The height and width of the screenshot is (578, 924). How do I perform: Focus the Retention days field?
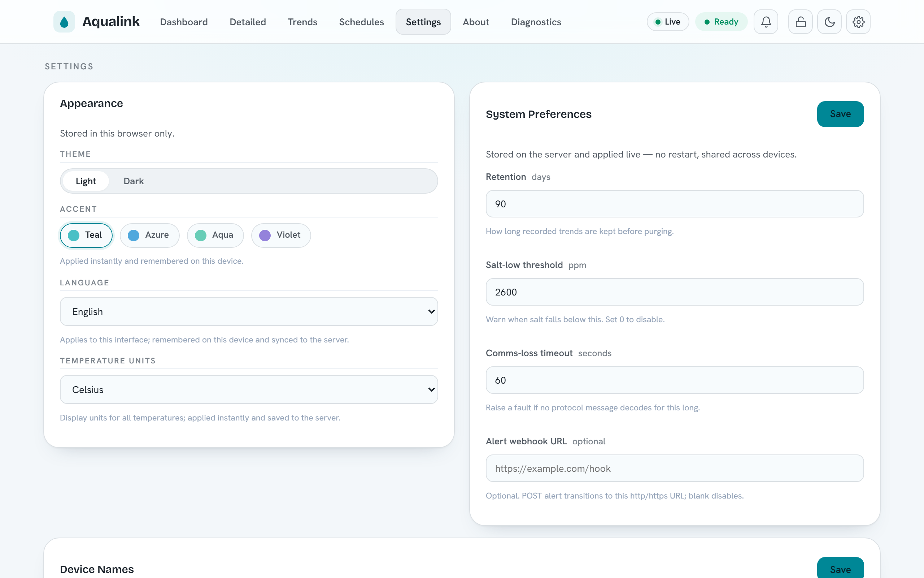point(675,204)
